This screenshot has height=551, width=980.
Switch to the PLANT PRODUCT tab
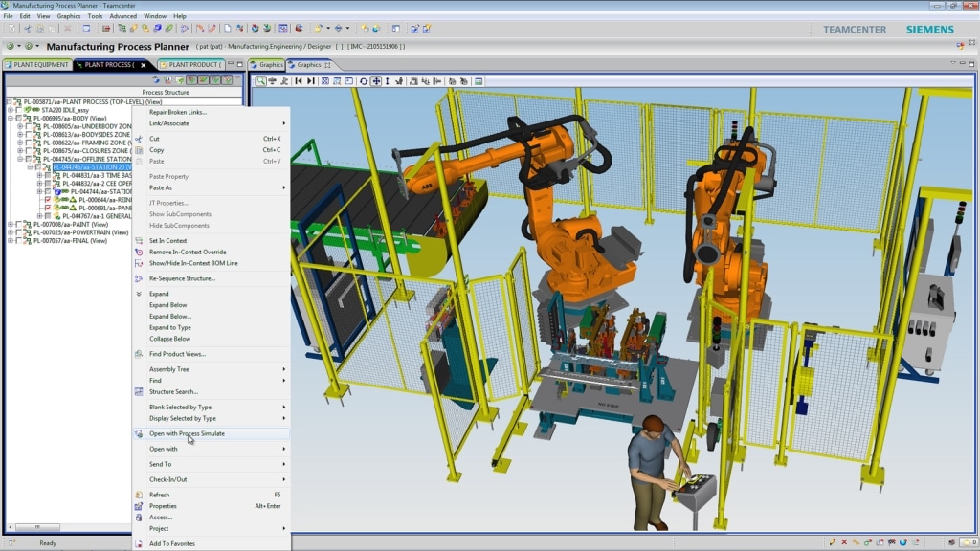(x=191, y=64)
